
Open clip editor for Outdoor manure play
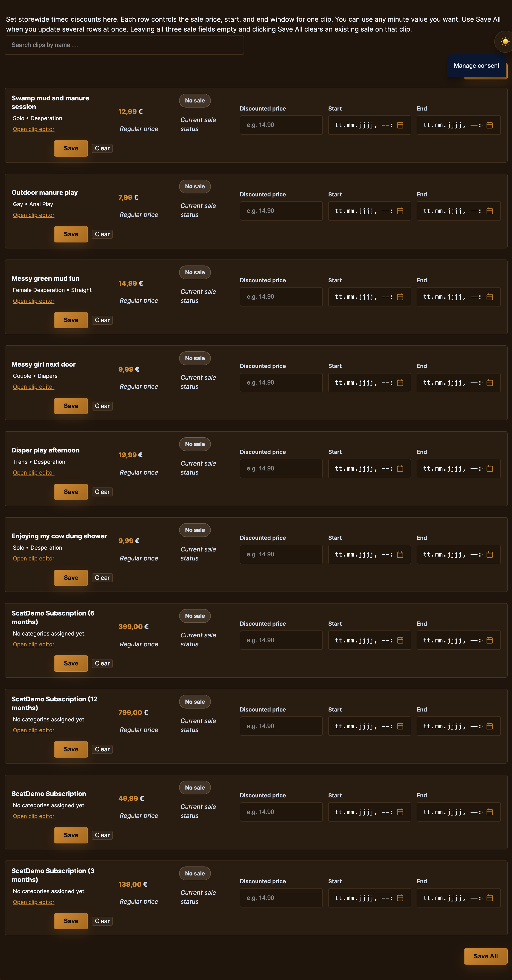pos(33,215)
